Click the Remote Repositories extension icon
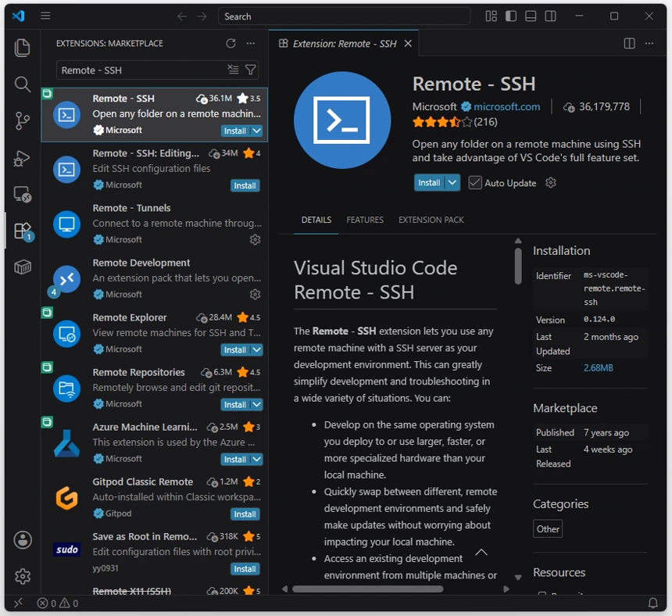The height and width of the screenshot is (616, 672). [66, 389]
